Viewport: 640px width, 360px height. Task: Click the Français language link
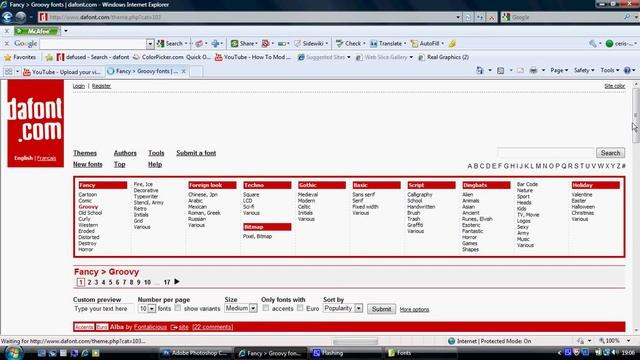tap(47, 158)
